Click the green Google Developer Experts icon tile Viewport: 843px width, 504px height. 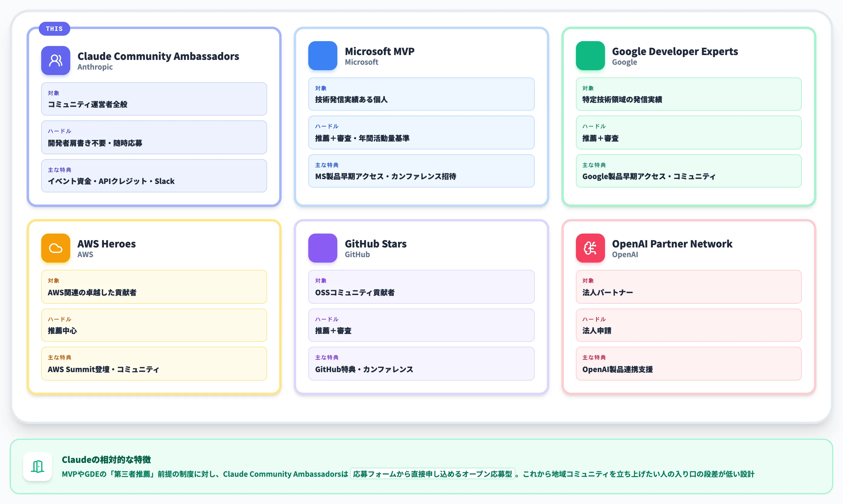point(590,56)
